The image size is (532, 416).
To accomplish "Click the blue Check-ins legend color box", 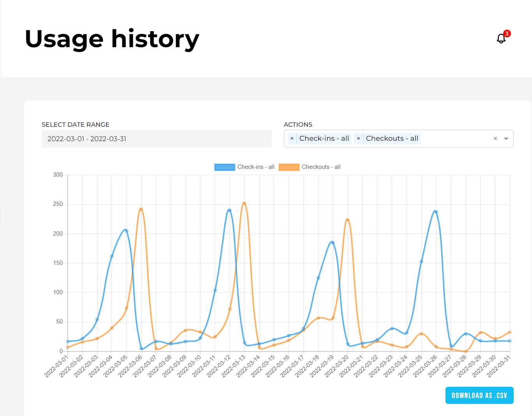I will tap(224, 167).
